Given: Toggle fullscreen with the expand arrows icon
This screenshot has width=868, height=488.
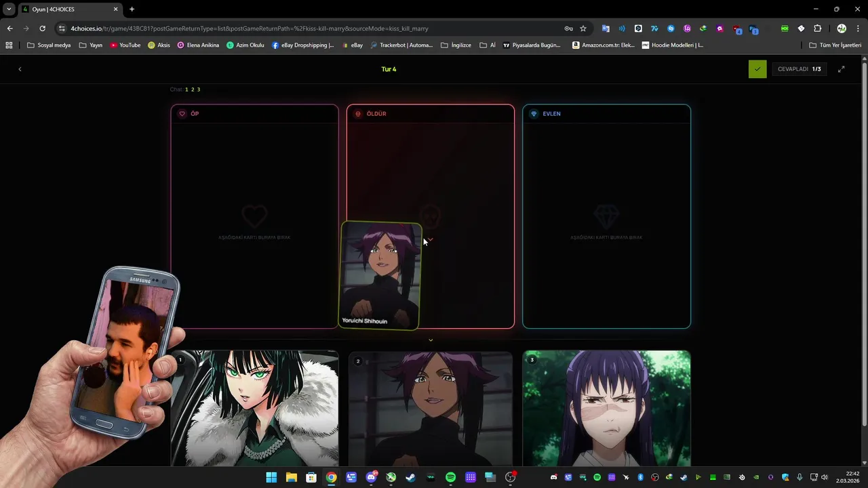Looking at the screenshot, I should 842,69.
